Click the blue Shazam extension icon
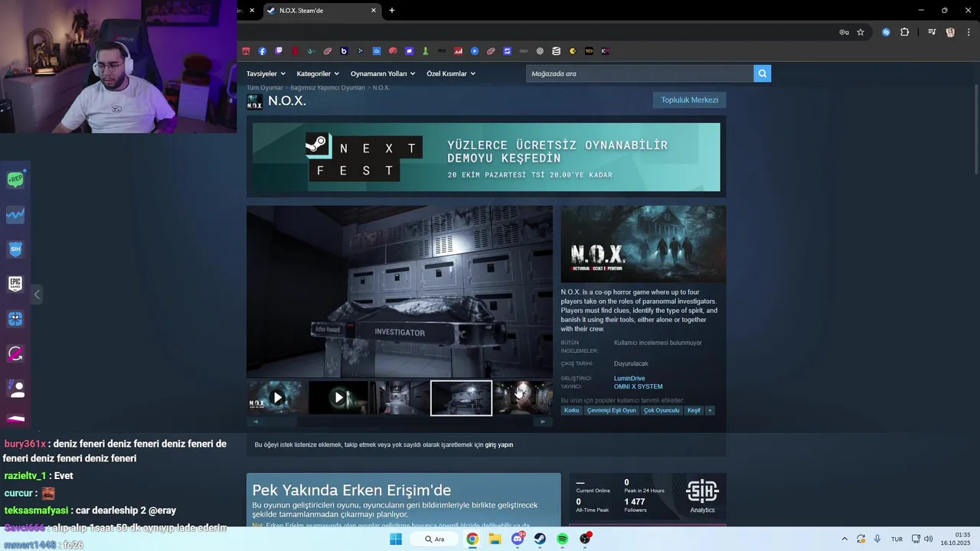This screenshot has height=551, width=980. [886, 32]
